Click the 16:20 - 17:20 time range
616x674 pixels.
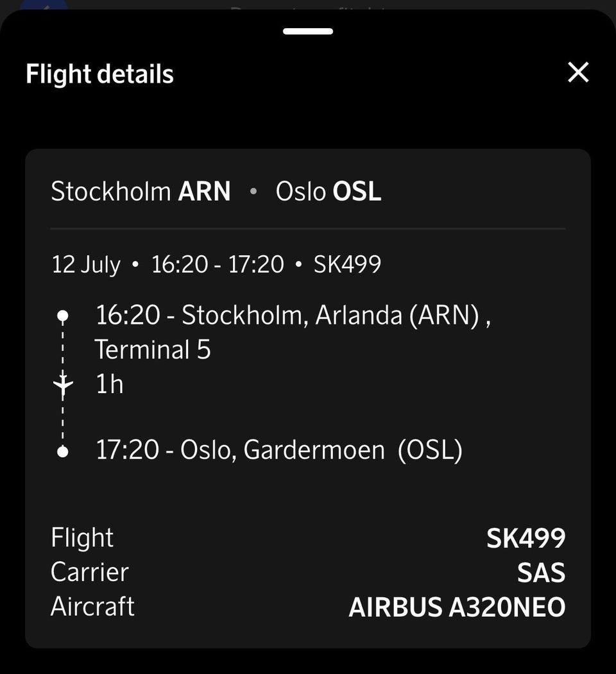coord(218,264)
